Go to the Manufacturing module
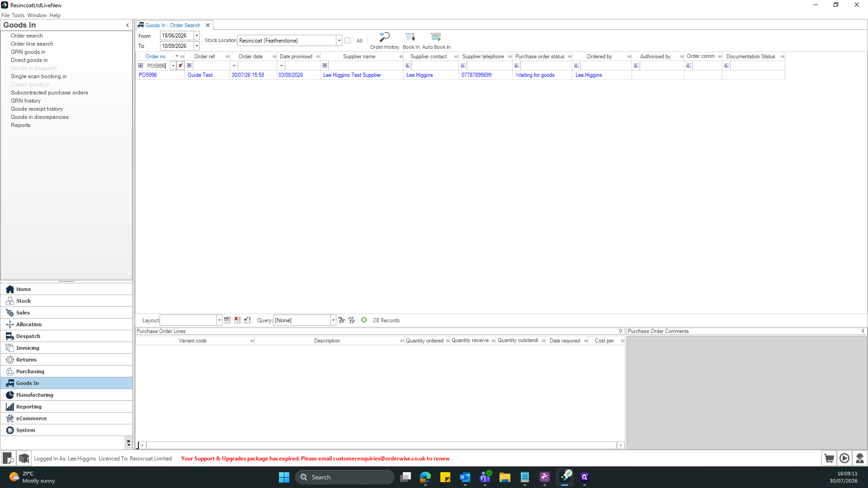 tap(66, 395)
